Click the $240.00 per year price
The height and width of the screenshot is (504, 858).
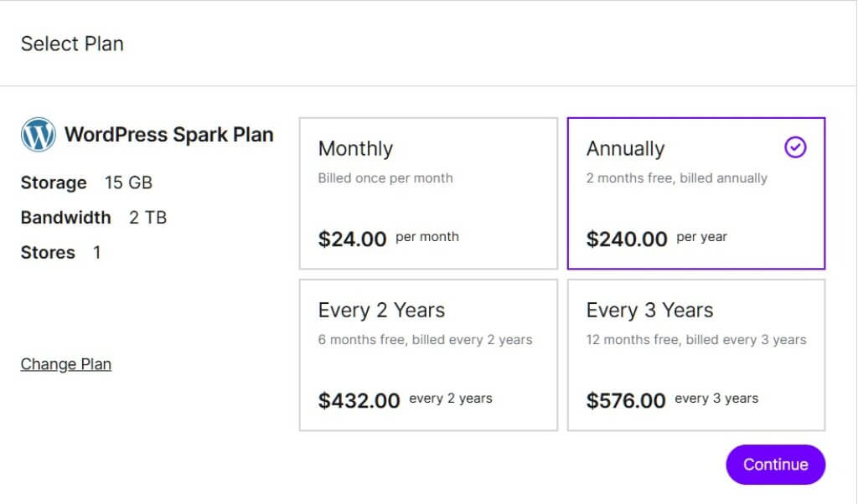point(657,239)
